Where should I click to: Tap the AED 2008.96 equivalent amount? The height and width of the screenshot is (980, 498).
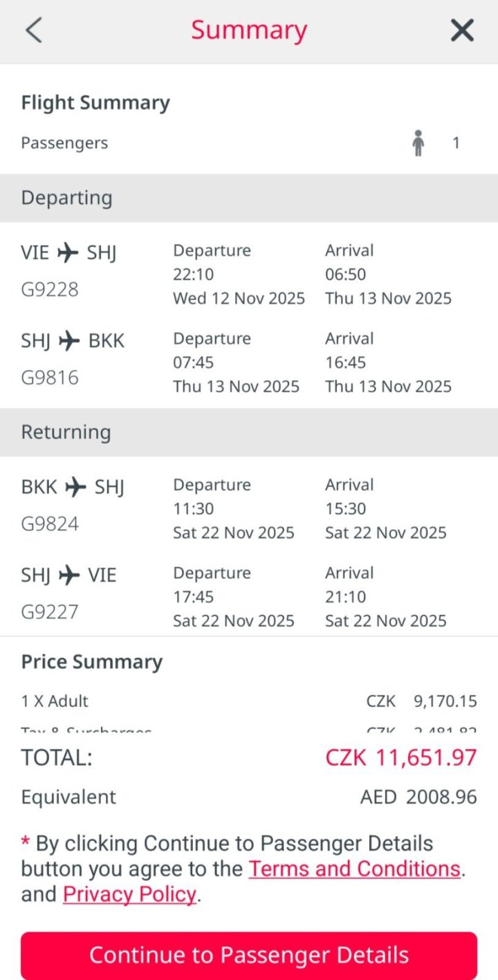click(x=418, y=797)
